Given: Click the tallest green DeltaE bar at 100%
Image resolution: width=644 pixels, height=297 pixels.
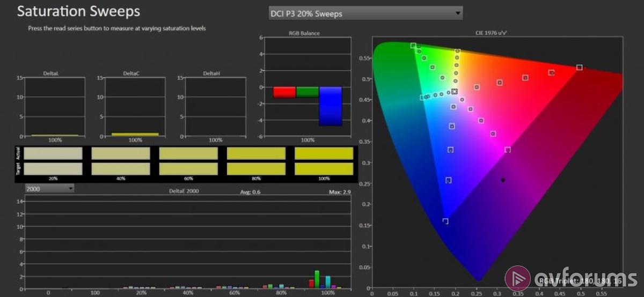Looking at the screenshot, I should (x=317, y=279).
